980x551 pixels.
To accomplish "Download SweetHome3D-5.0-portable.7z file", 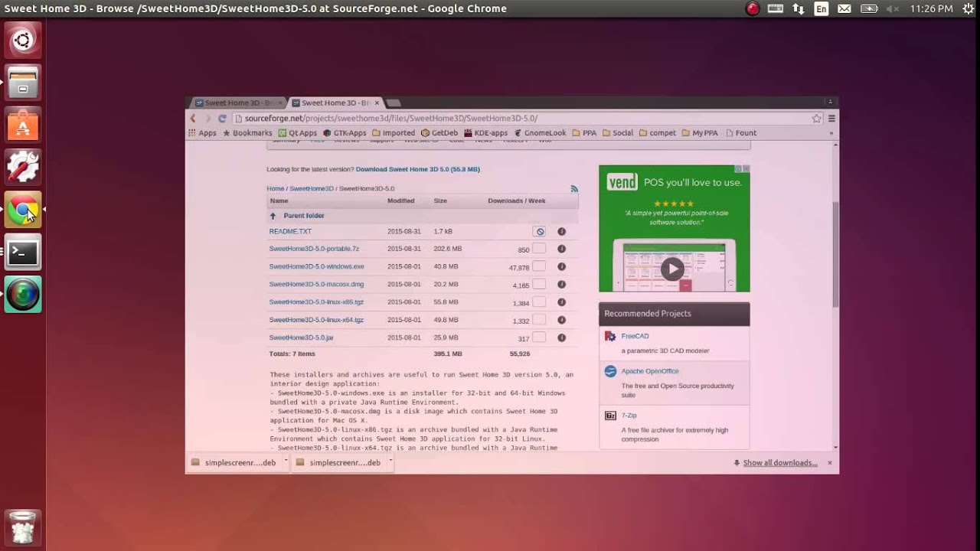I will [314, 249].
